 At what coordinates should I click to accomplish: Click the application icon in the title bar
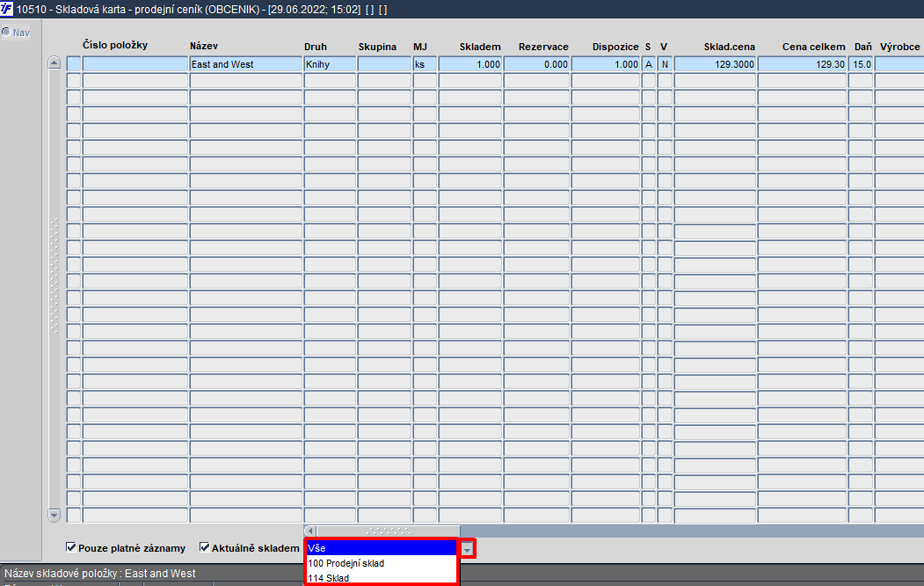click(6, 9)
